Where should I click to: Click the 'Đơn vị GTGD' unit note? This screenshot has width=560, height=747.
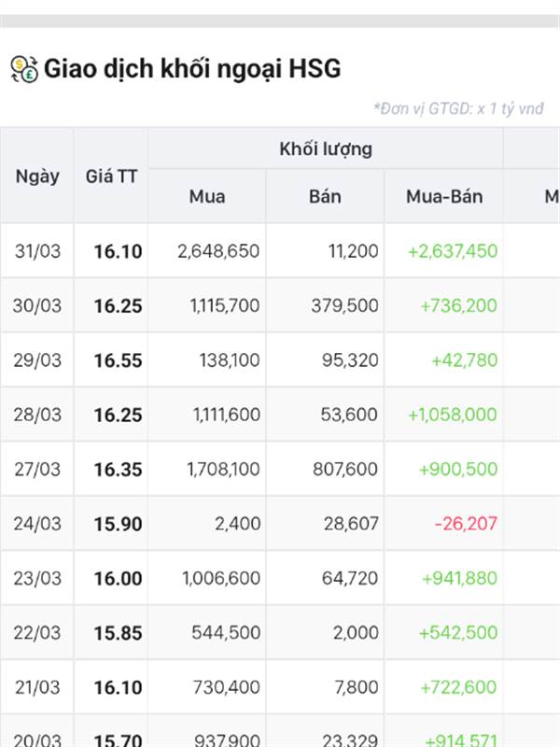(458, 108)
